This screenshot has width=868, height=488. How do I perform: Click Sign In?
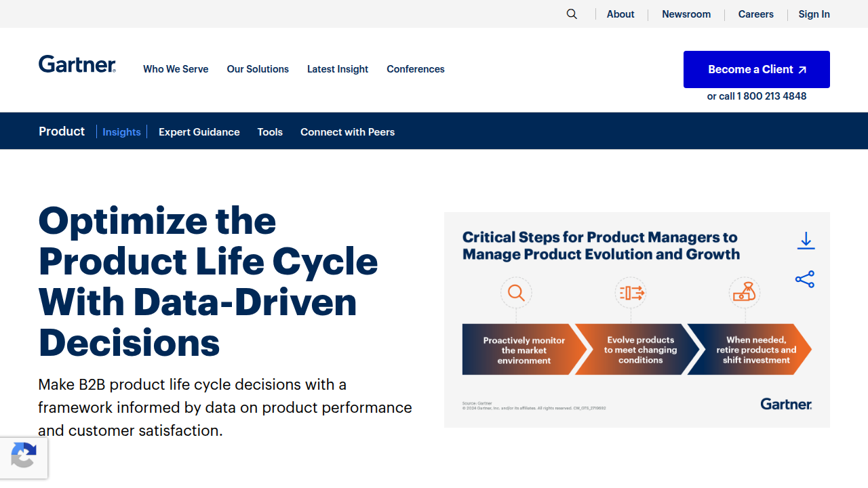click(x=814, y=14)
